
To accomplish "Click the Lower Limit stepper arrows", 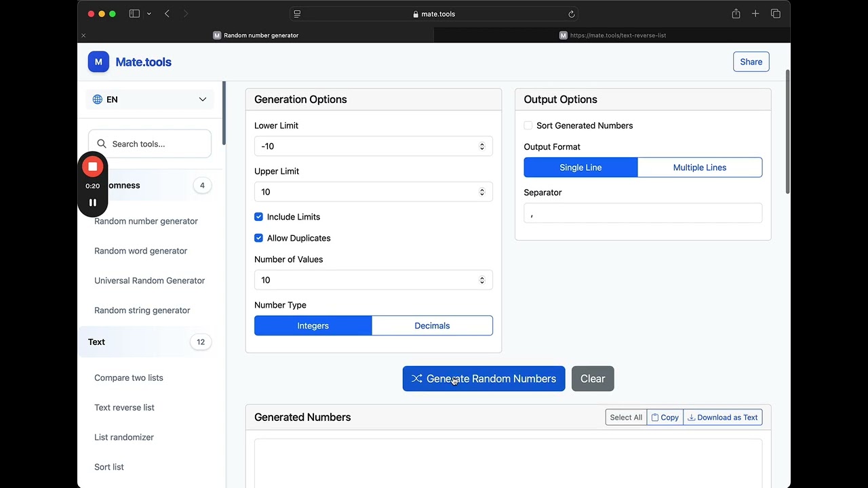I will pyautogui.click(x=482, y=146).
